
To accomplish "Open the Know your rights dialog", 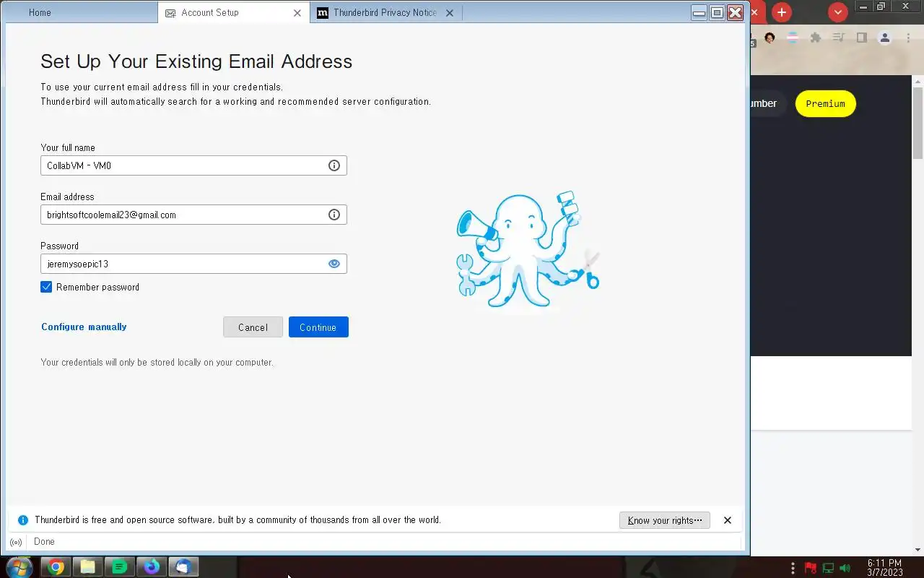I will tap(665, 520).
